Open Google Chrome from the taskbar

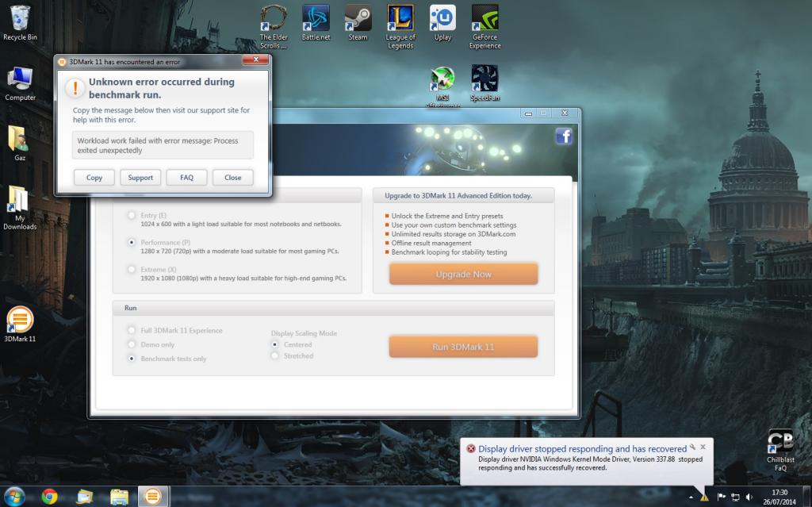50,497
